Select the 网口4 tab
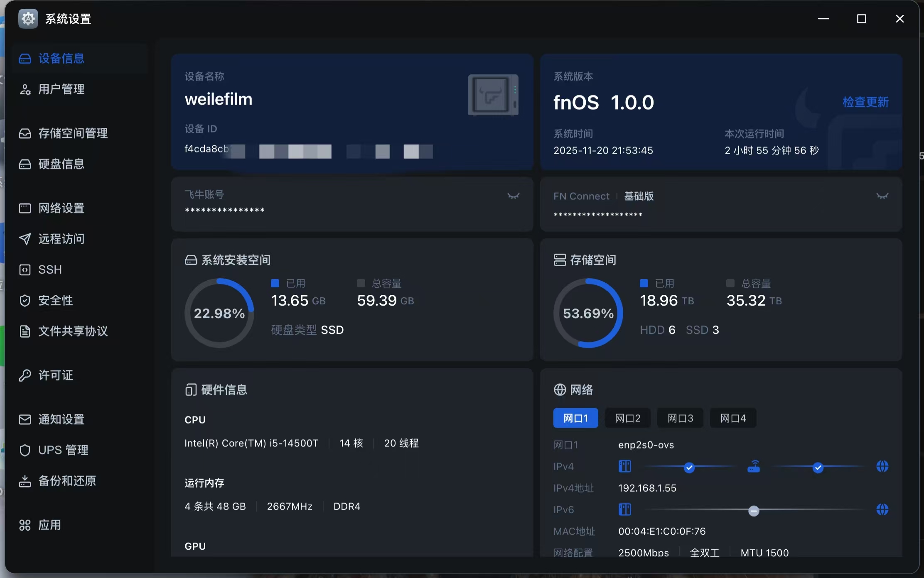The image size is (924, 578). click(733, 418)
